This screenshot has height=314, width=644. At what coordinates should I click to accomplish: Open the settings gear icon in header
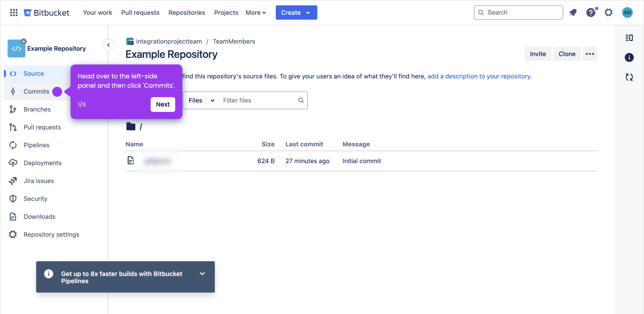(x=608, y=13)
